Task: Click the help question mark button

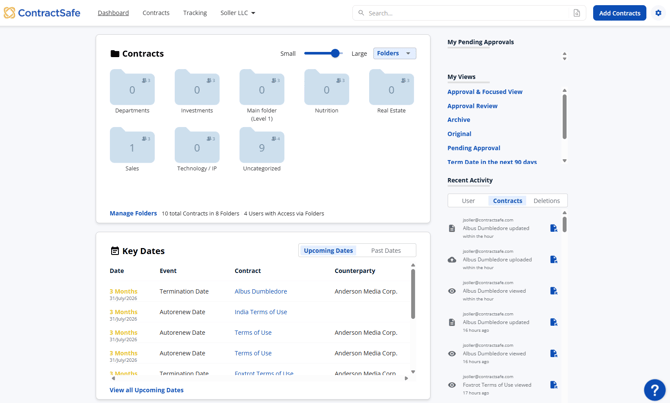Action: [x=654, y=390]
